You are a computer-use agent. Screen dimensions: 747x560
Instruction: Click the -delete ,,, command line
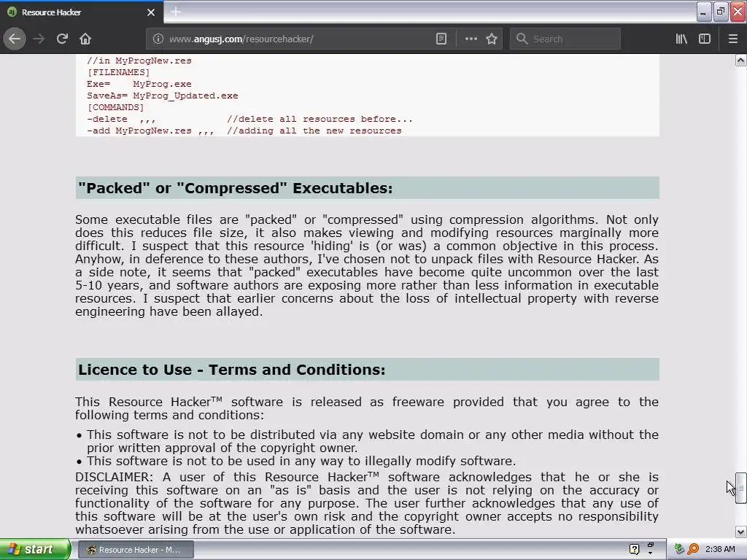249,119
